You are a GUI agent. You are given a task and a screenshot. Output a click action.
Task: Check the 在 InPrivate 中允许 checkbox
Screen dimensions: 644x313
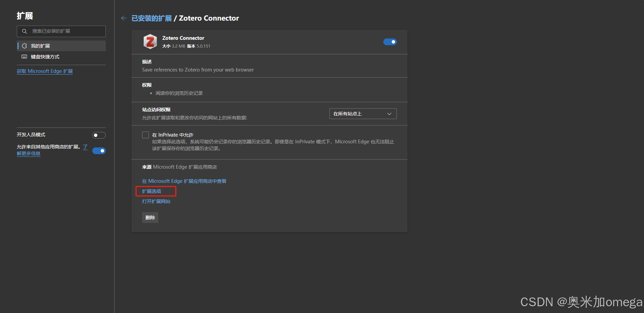click(x=146, y=135)
